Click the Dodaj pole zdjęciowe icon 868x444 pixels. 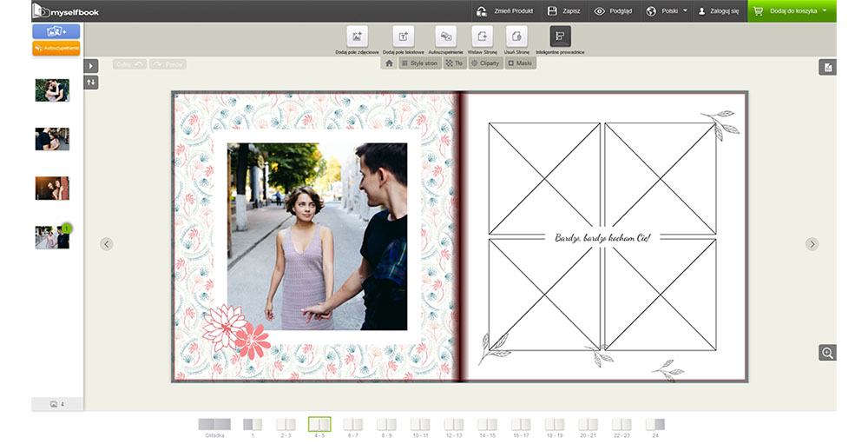[x=357, y=36]
